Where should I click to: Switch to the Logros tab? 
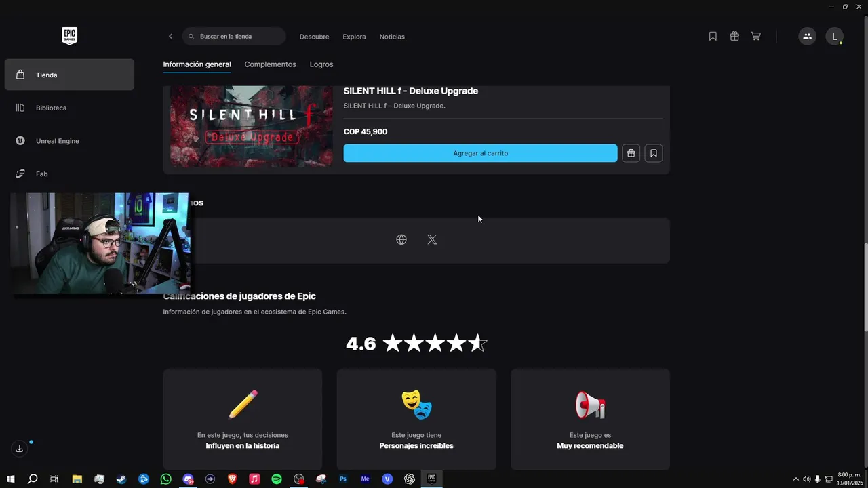tap(321, 64)
